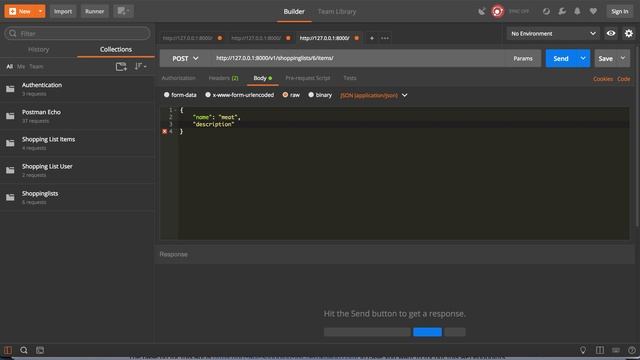This screenshot has height=360, width=640.
Task: Open the POST method dropdown
Action: click(185, 58)
